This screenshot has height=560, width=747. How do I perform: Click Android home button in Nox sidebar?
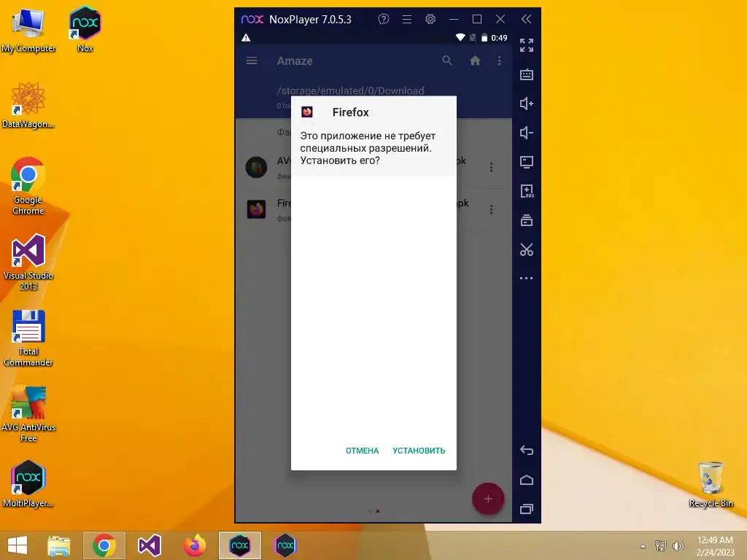(x=527, y=480)
